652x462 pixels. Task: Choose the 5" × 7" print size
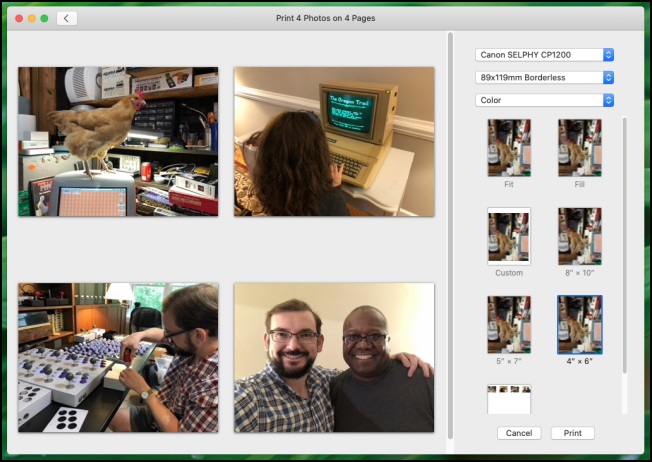click(x=509, y=324)
